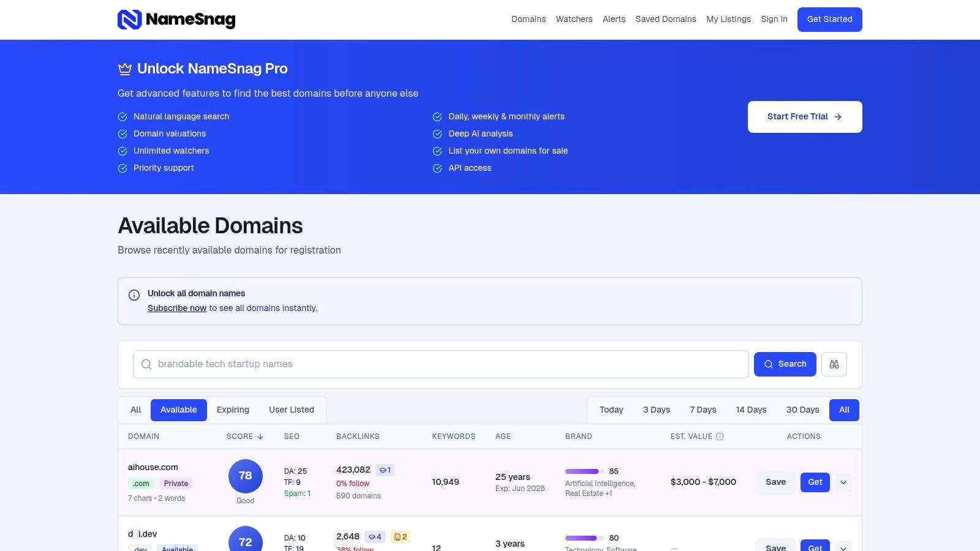Click the BACKLINKS column header
This screenshot has height=551, width=980.
point(358,437)
